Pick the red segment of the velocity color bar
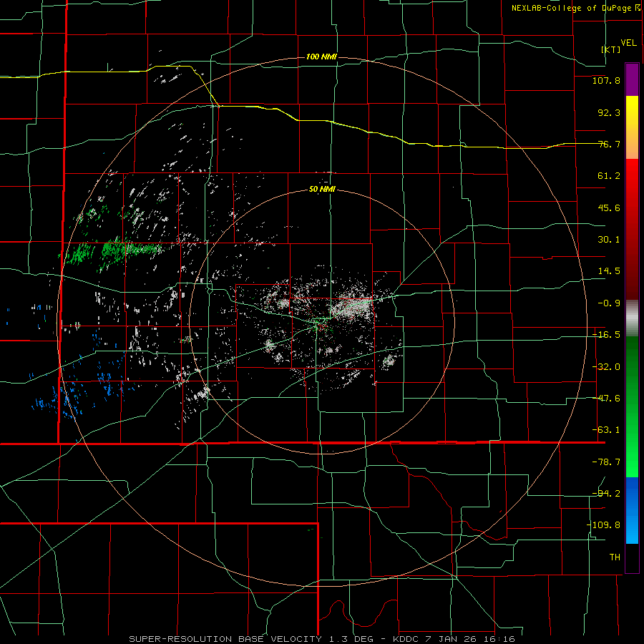The image size is (644, 644). 632,229
